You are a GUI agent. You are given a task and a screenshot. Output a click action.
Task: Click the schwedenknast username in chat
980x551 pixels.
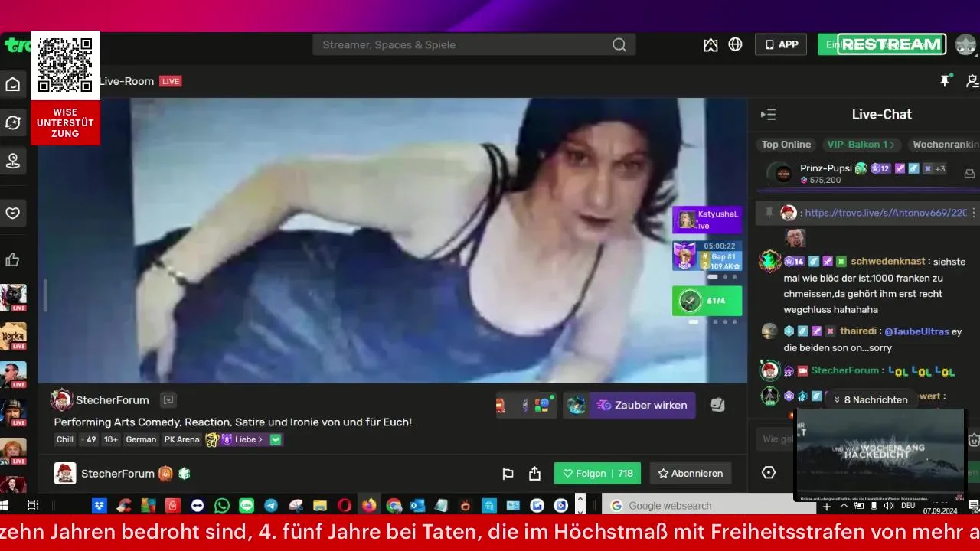pyautogui.click(x=888, y=261)
